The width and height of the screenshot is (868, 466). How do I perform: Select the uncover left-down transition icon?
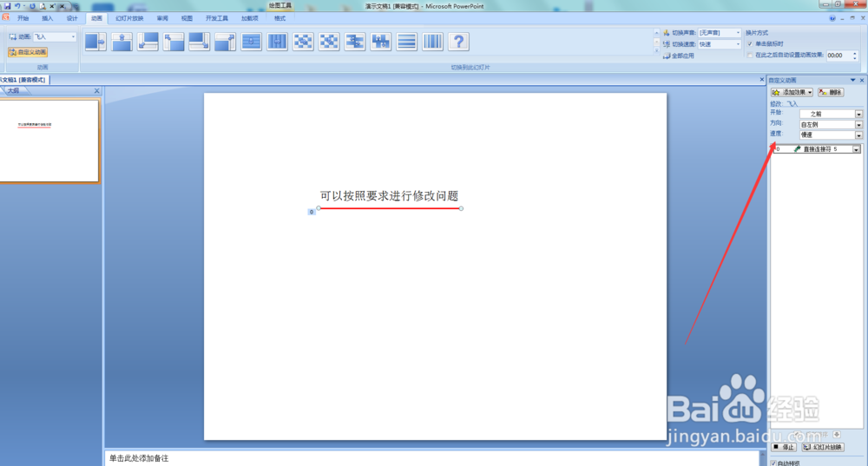coord(148,42)
